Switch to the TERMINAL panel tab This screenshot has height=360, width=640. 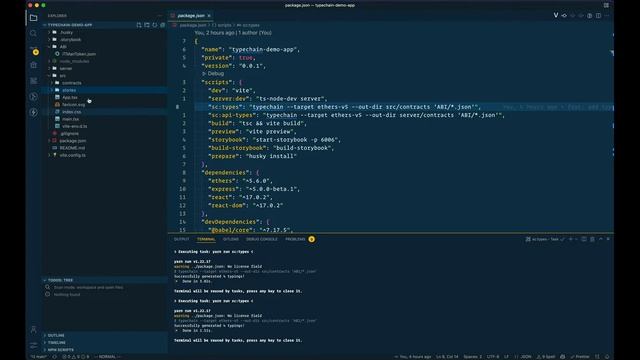pyautogui.click(x=206, y=239)
